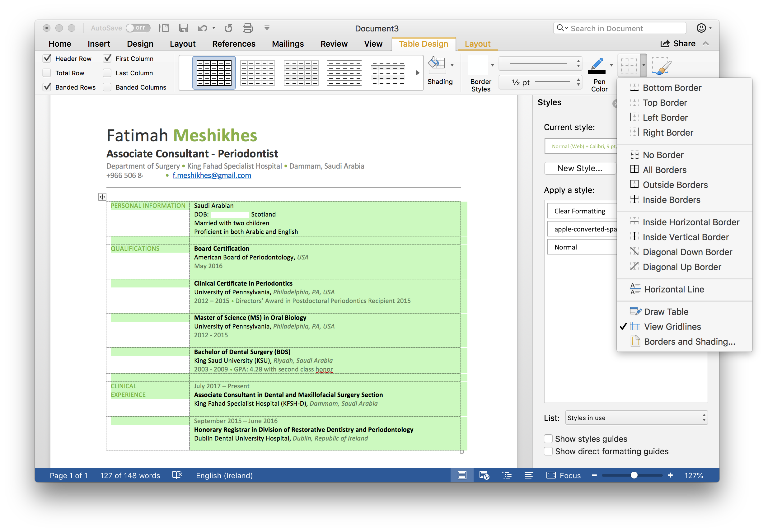Click the Save disk icon in title bar
This screenshot has width=763, height=532.
184,28
